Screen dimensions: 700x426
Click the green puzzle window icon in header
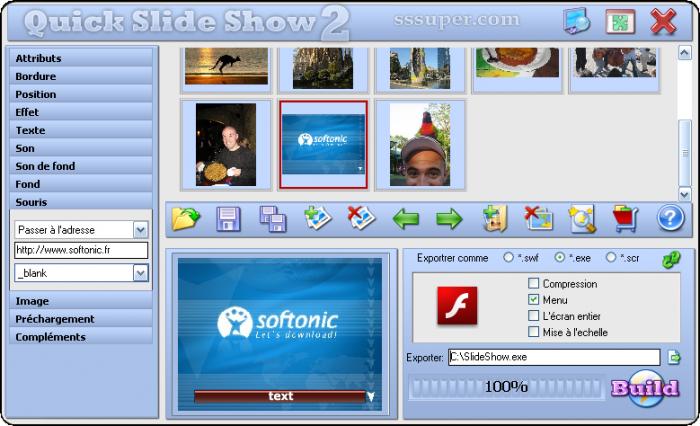(620, 22)
